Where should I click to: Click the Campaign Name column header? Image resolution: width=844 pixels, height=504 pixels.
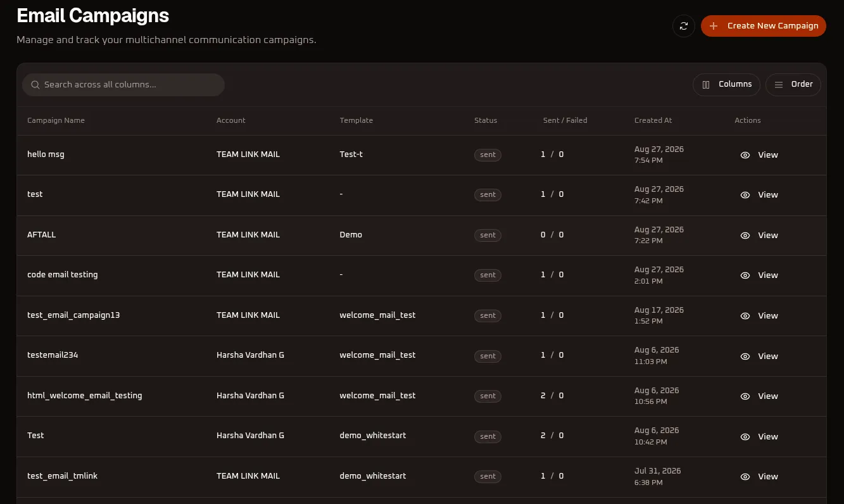click(x=56, y=120)
